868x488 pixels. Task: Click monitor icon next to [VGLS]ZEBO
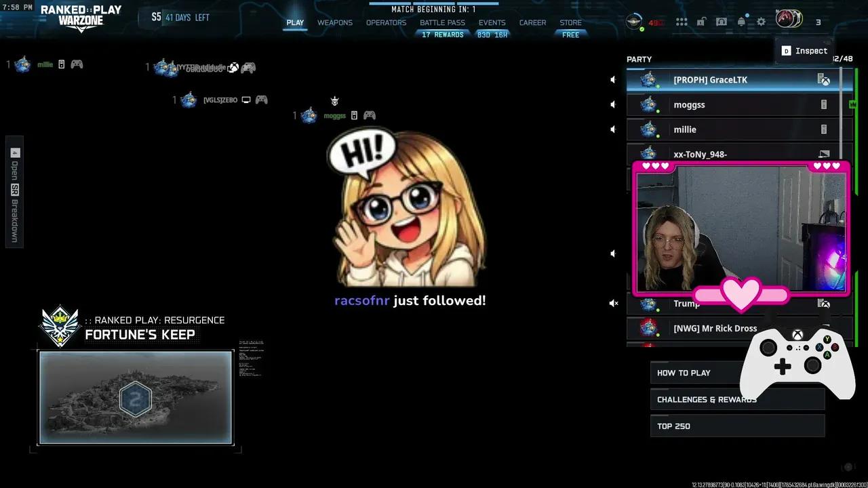coord(246,100)
